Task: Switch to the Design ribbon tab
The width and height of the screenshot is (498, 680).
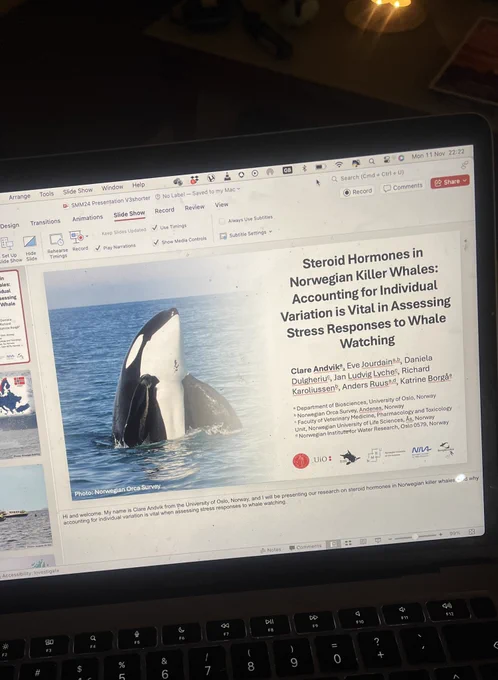Action: tap(10, 226)
